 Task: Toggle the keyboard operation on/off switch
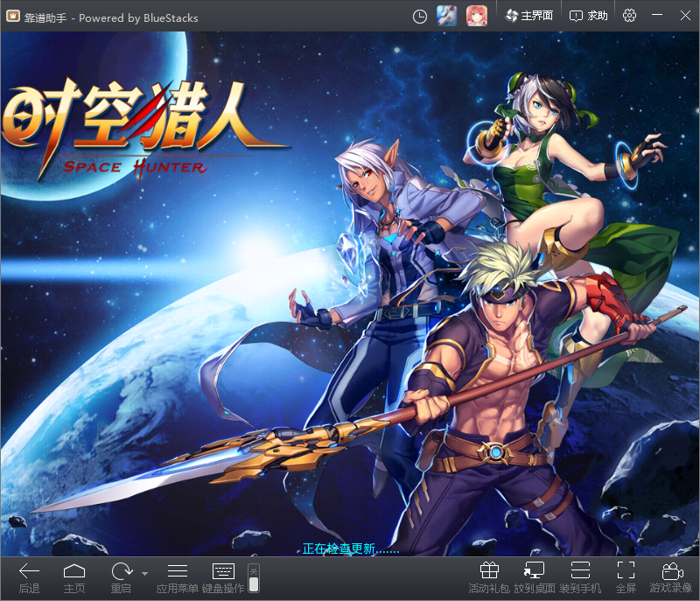[x=254, y=577]
